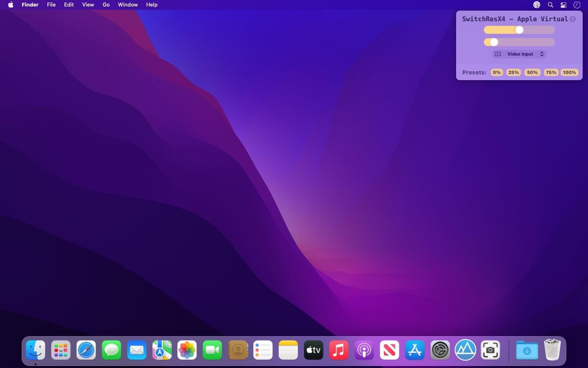The height and width of the screenshot is (368, 588).
Task: Open System Preferences from the Dock
Action: [x=440, y=350]
